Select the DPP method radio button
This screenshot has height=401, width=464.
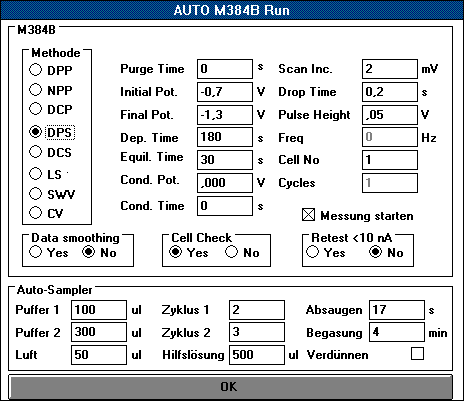35,70
